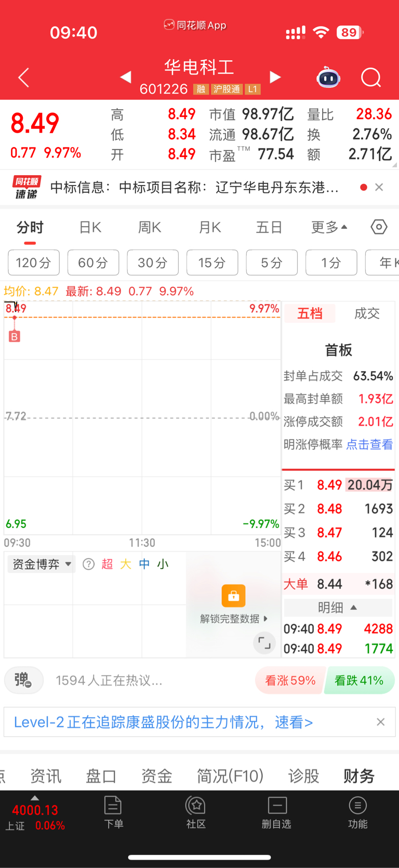Close the Level-2 tracking banner
The image size is (399, 868).
pyautogui.click(x=381, y=722)
